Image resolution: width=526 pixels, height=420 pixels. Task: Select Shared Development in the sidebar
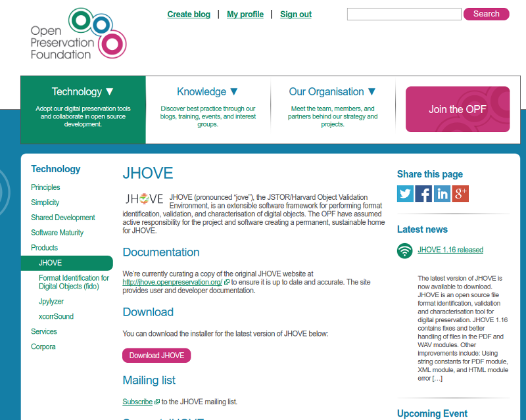(x=63, y=218)
